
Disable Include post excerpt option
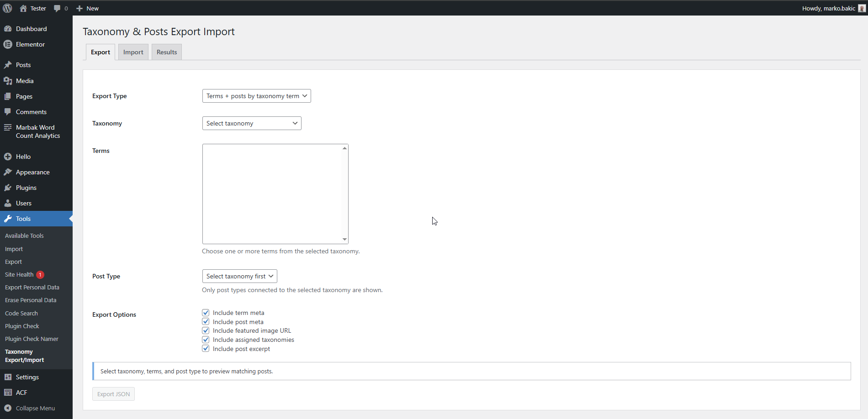[206, 349]
